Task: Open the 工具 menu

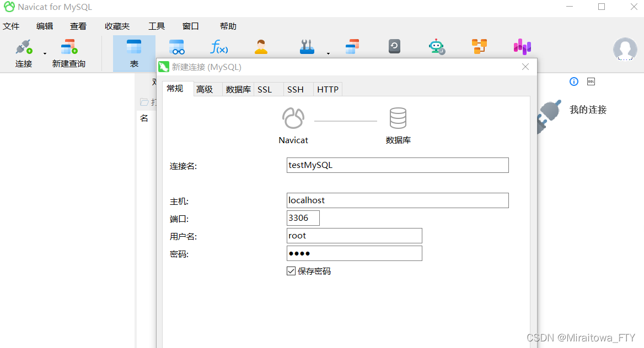Action: 156,25
